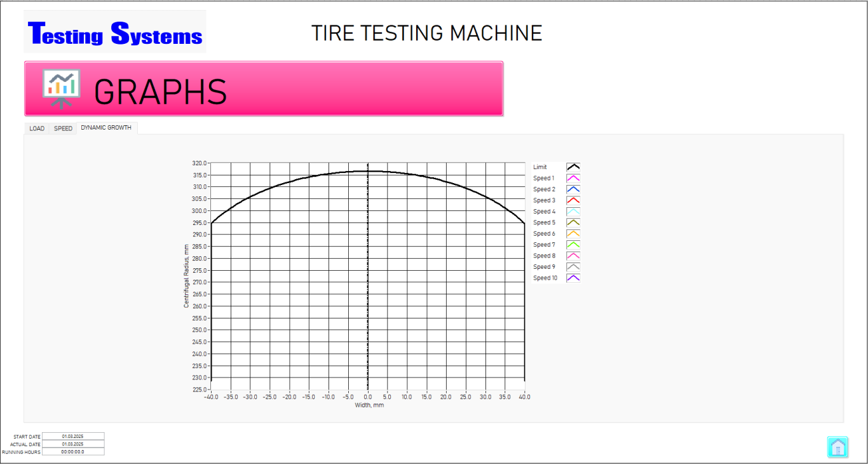Viewport: 868px width, 464px height.
Task: Click the Home icon button
Action: 837,447
